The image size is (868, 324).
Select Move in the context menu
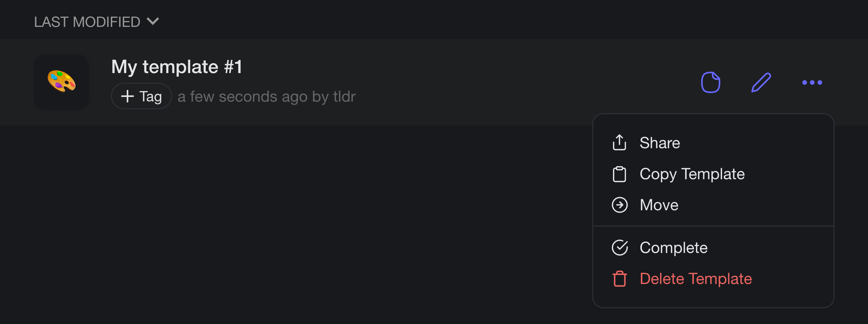(x=658, y=204)
